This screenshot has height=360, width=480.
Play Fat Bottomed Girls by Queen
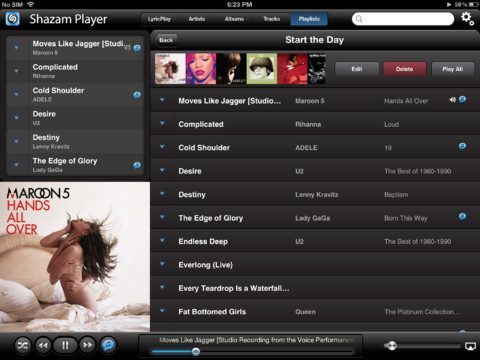pyautogui.click(x=315, y=311)
